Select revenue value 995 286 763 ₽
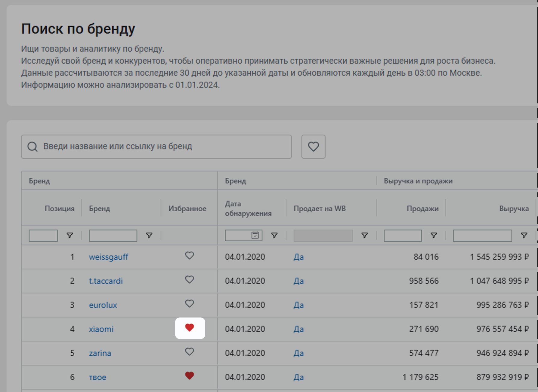 point(502,305)
